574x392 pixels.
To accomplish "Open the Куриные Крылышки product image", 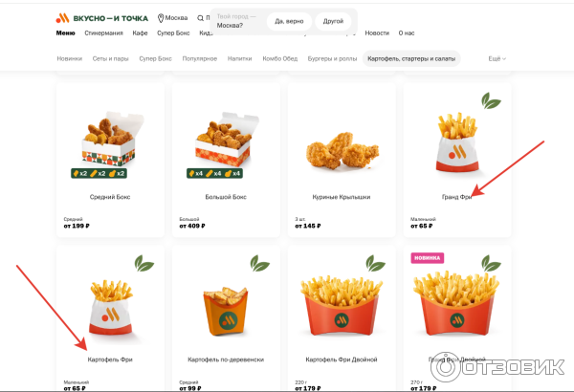I will [x=342, y=150].
